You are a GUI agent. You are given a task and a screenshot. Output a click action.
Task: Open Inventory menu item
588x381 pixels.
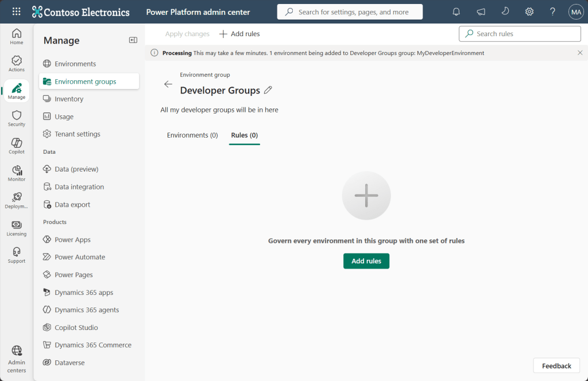coord(89,99)
